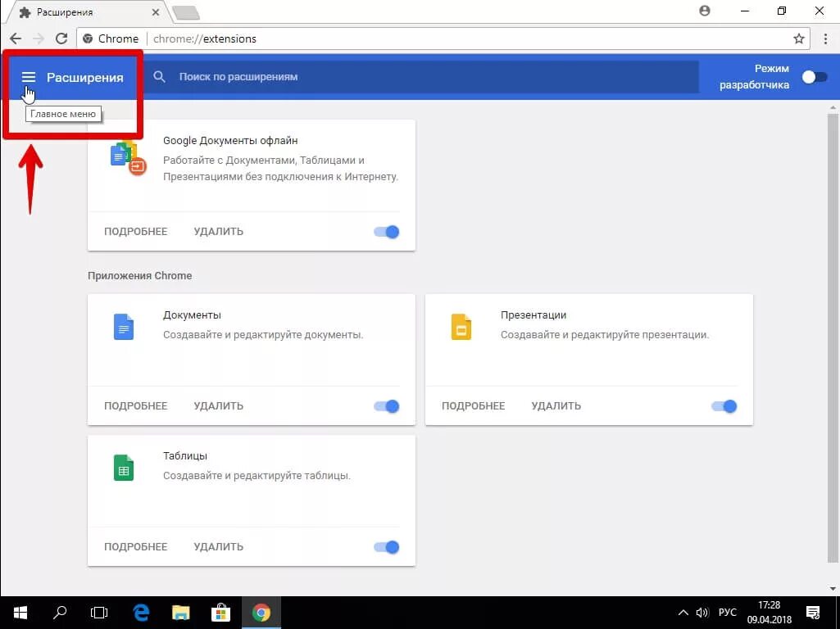Click ПОДРОБНЕЕ for Google Документы офлайн
840x629 pixels.
click(135, 231)
